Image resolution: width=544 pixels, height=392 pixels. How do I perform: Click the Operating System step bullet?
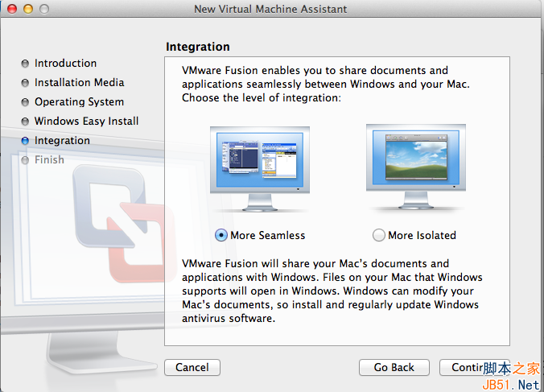click(x=25, y=102)
